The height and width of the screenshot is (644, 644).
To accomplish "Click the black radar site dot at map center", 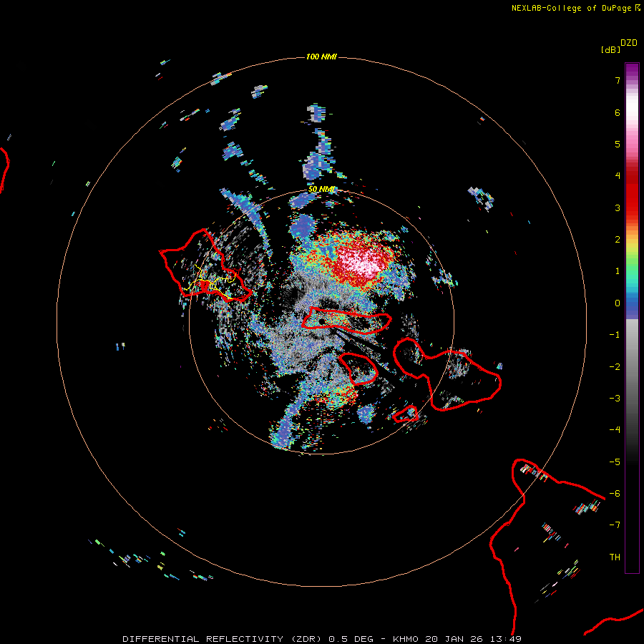I will tap(321, 321).
